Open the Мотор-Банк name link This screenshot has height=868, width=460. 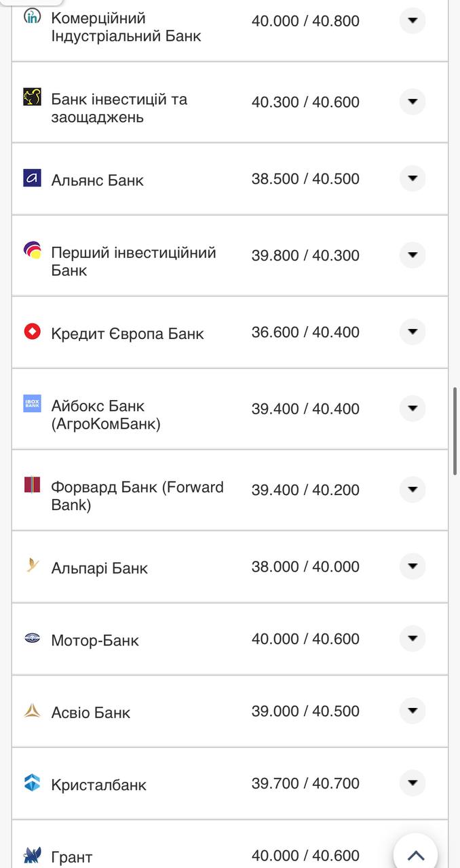tap(95, 640)
